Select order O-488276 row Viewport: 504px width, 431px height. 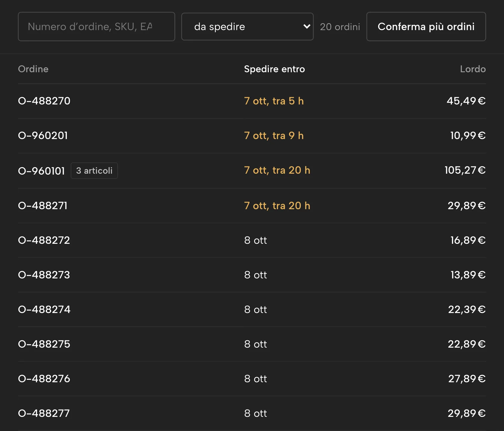252,379
